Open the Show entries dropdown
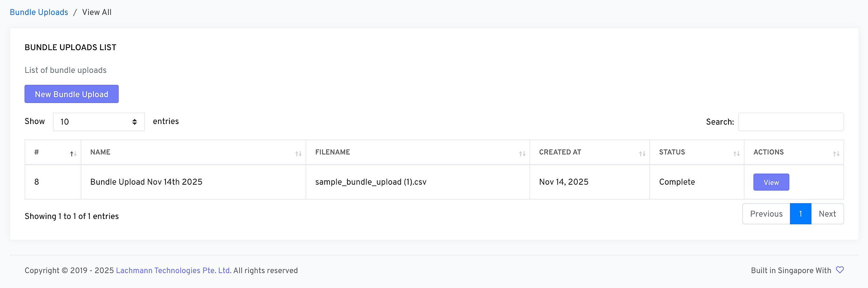Viewport: 868px width, 288px height. pyautogui.click(x=99, y=122)
